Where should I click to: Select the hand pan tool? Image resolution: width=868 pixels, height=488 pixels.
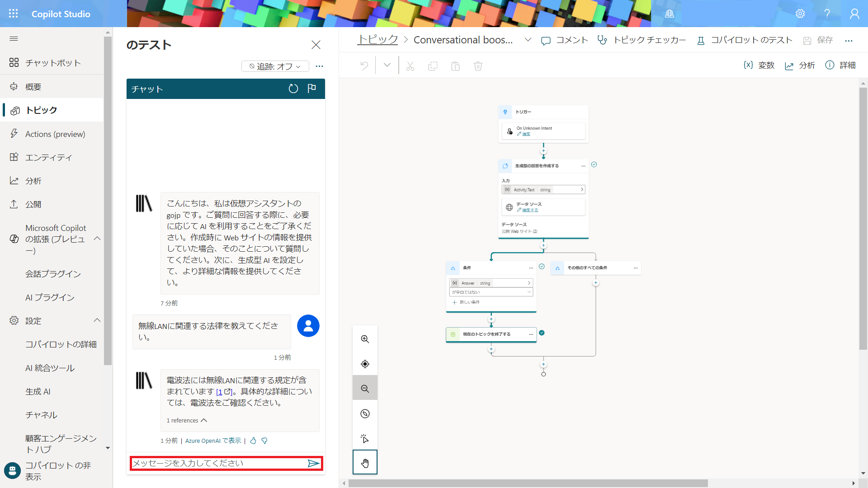tap(365, 463)
